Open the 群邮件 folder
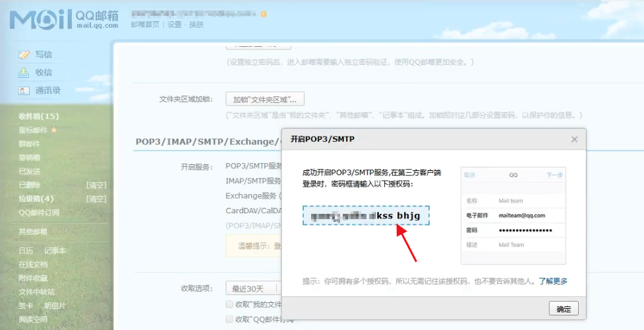The width and height of the screenshot is (644, 330). coord(29,144)
